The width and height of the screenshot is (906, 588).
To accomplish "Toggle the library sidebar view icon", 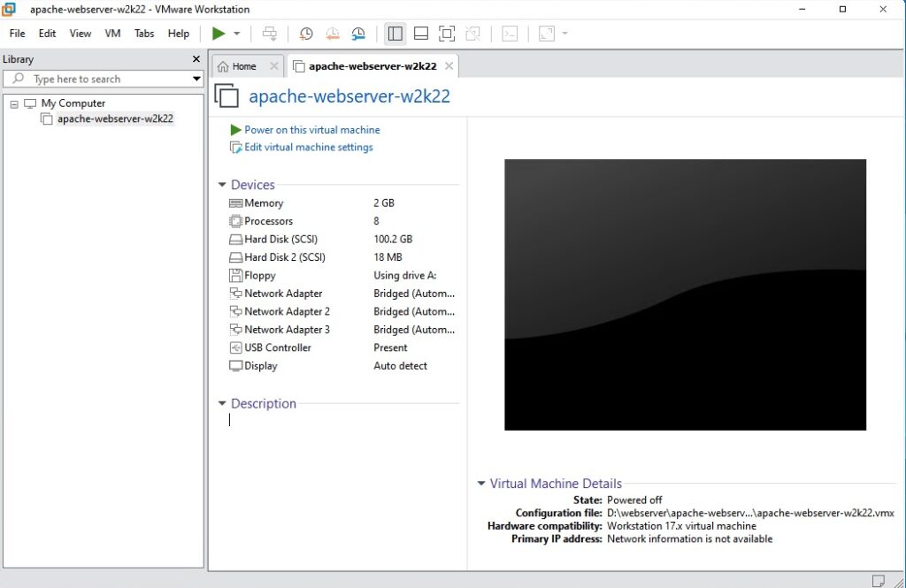I will point(395,34).
